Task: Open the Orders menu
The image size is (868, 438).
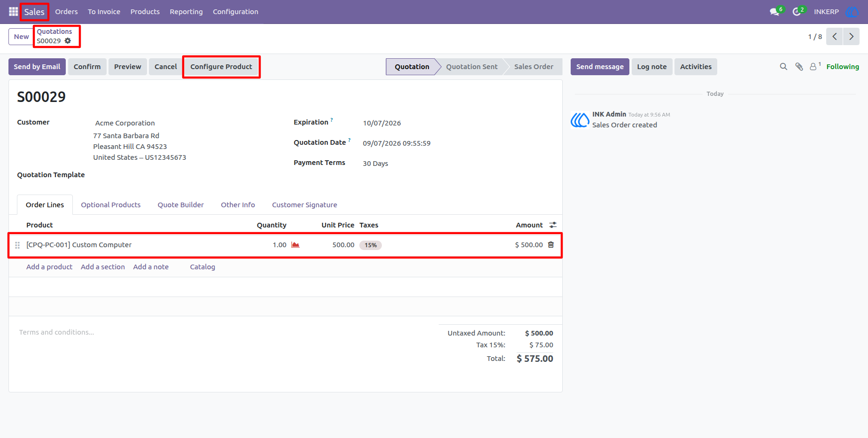Action: tap(66, 12)
